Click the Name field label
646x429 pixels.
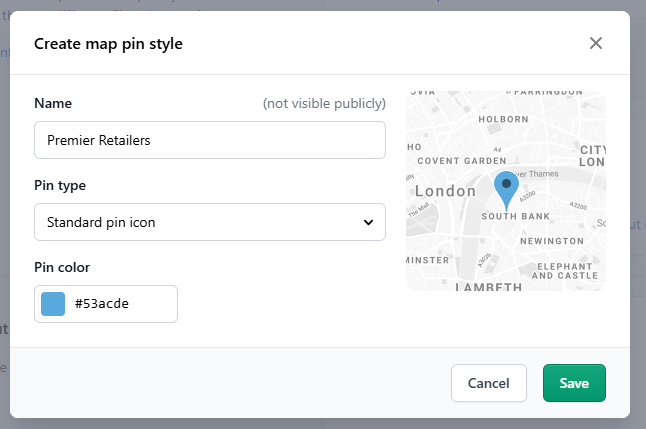(53, 103)
